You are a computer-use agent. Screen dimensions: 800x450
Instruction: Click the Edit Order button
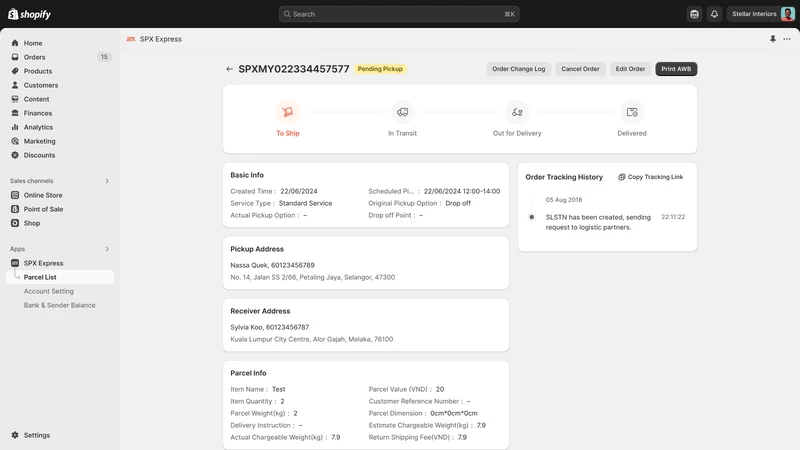pyautogui.click(x=630, y=69)
